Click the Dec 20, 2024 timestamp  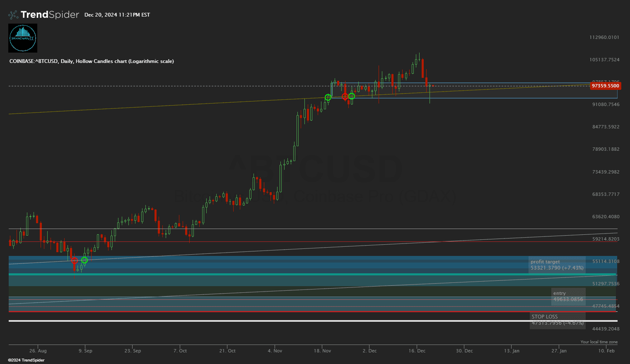point(117,15)
